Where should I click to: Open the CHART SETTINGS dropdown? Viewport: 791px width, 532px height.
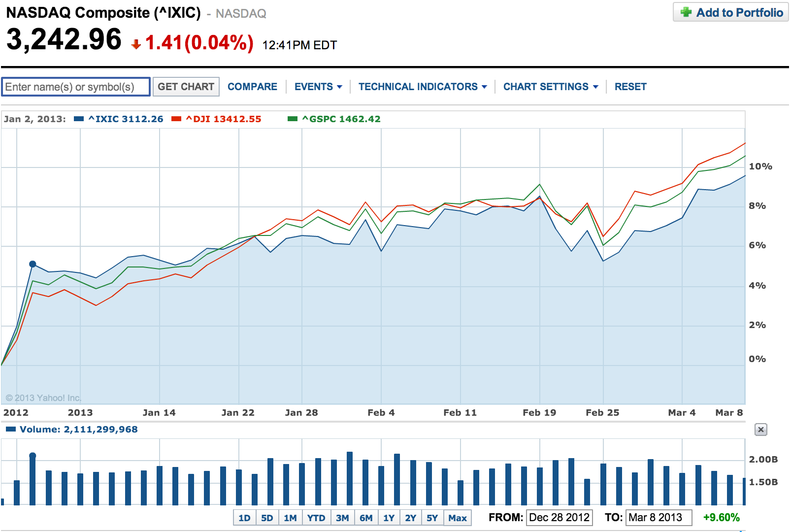click(x=551, y=87)
